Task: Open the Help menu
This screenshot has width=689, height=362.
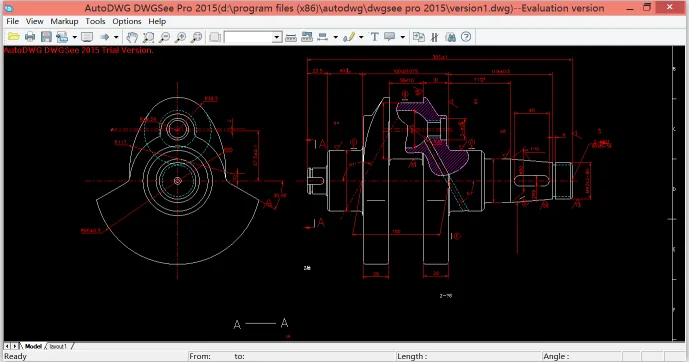Action: [157, 21]
